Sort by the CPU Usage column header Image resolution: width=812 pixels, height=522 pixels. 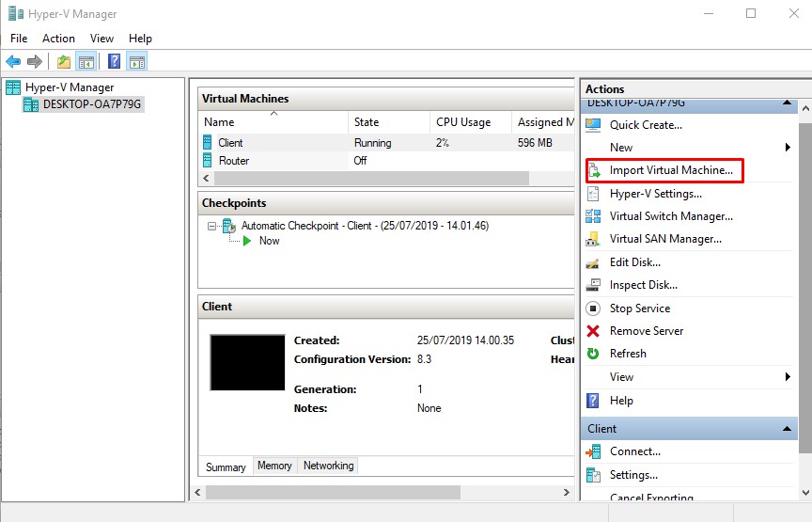[470, 122]
